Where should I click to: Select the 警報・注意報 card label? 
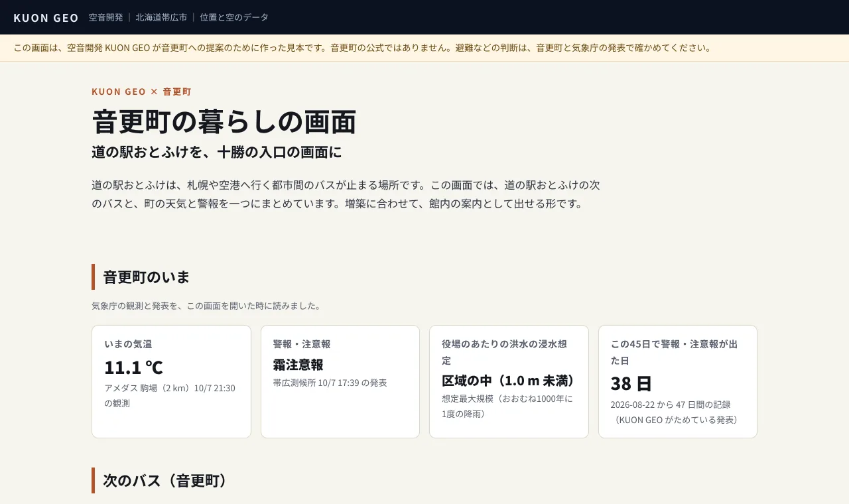pyautogui.click(x=302, y=344)
